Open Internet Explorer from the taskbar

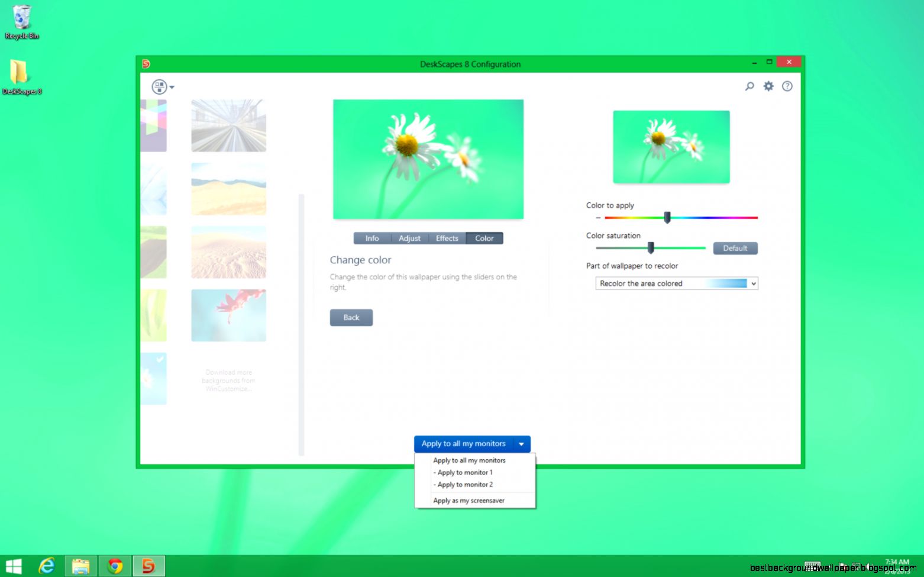pyautogui.click(x=47, y=565)
